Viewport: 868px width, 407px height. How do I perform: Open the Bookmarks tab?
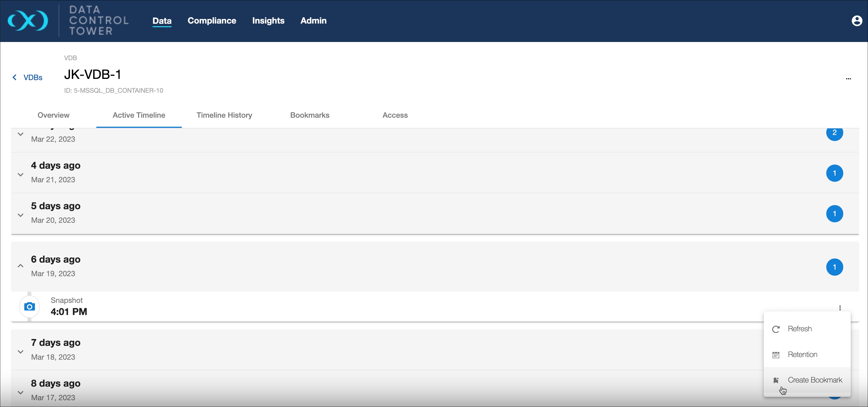[x=309, y=115]
